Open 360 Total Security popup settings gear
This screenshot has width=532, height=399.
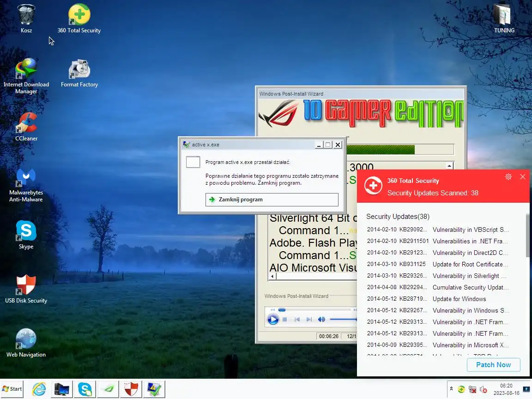[508, 176]
